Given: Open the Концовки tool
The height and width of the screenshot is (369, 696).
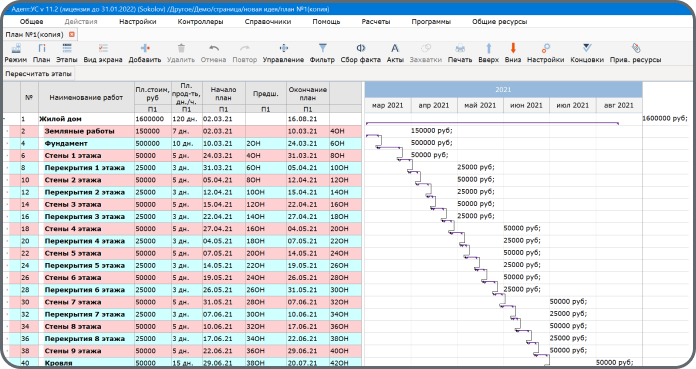Looking at the screenshot, I should (x=587, y=53).
